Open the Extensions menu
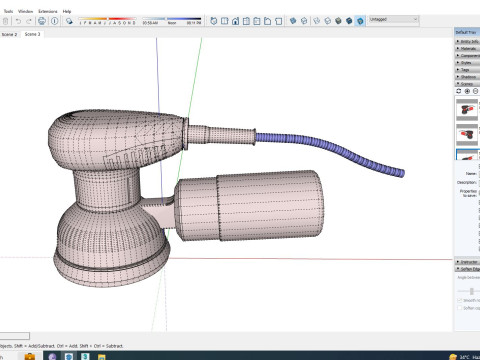The width and height of the screenshot is (480, 360). click(x=48, y=11)
